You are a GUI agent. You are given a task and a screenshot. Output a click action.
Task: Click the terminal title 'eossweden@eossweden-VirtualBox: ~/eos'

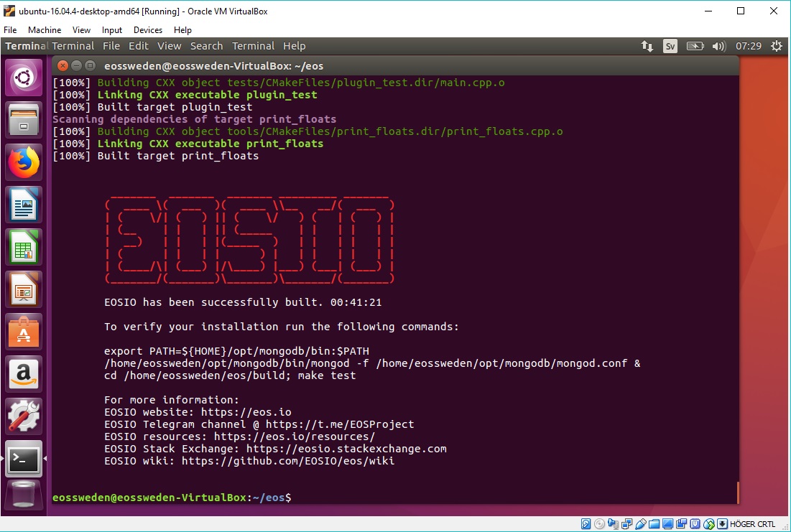pos(214,66)
